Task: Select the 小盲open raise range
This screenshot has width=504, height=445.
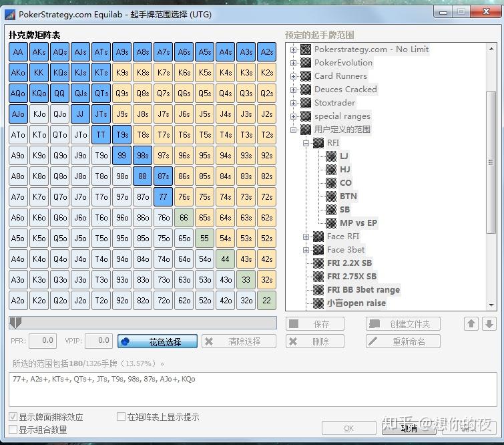Action: tap(356, 303)
